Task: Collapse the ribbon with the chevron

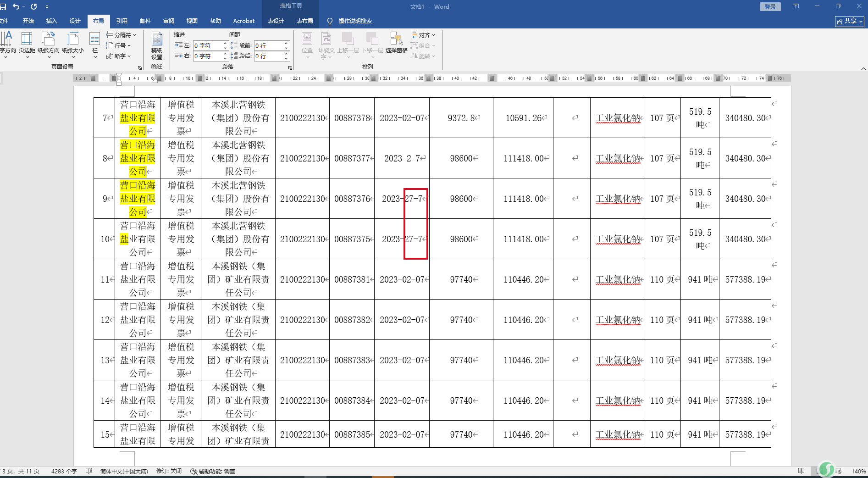Action: click(863, 68)
